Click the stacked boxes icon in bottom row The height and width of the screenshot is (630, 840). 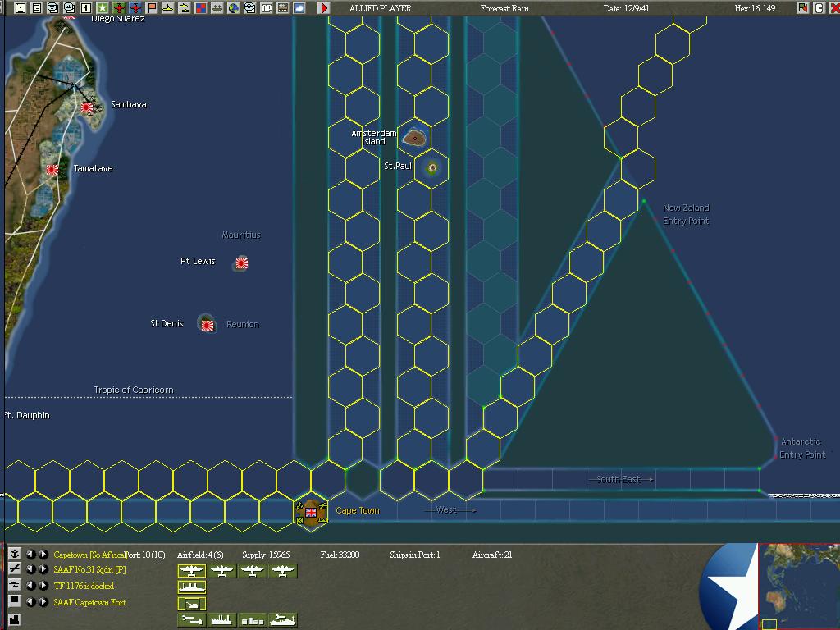(253, 620)
